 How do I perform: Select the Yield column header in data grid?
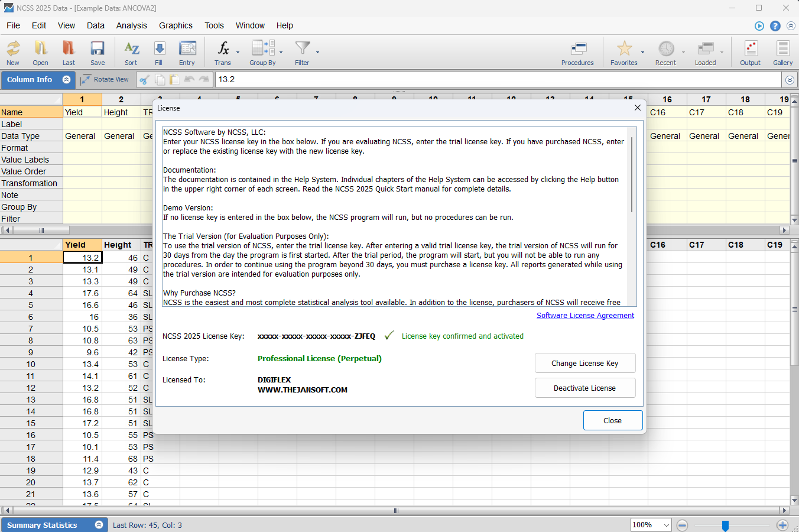click(82, 245)
